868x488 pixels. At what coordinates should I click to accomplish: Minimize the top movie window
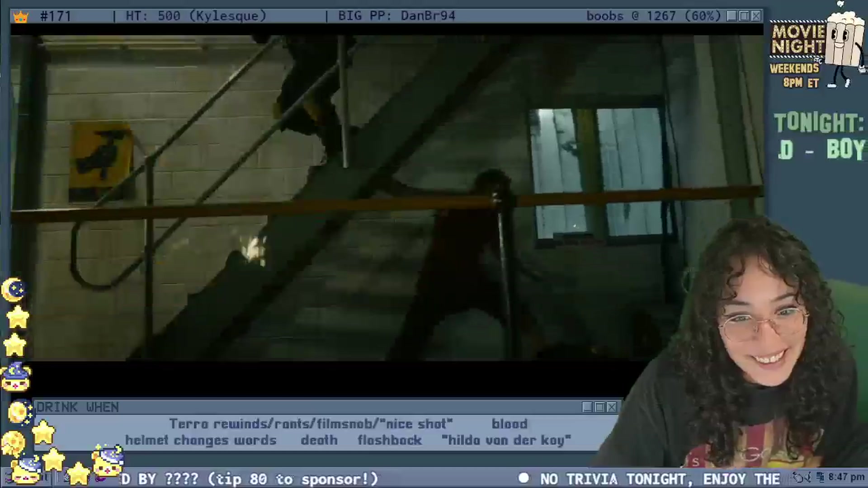[x=732, y=16]
